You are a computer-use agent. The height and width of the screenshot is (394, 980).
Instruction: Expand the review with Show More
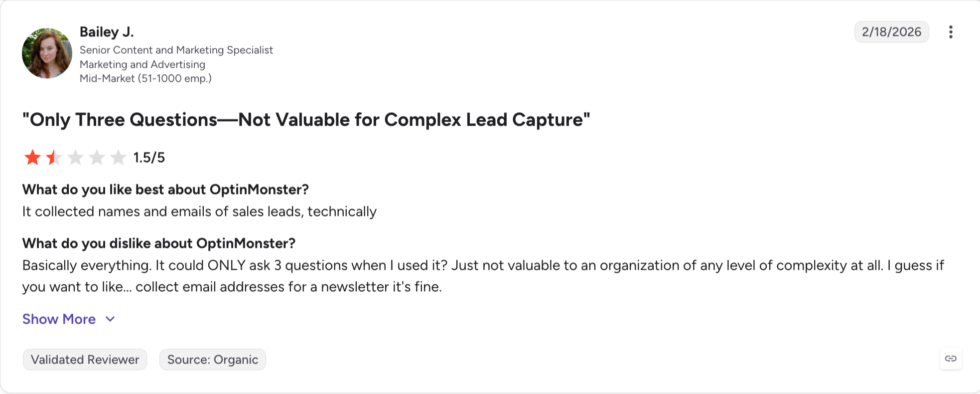[59, 319]
